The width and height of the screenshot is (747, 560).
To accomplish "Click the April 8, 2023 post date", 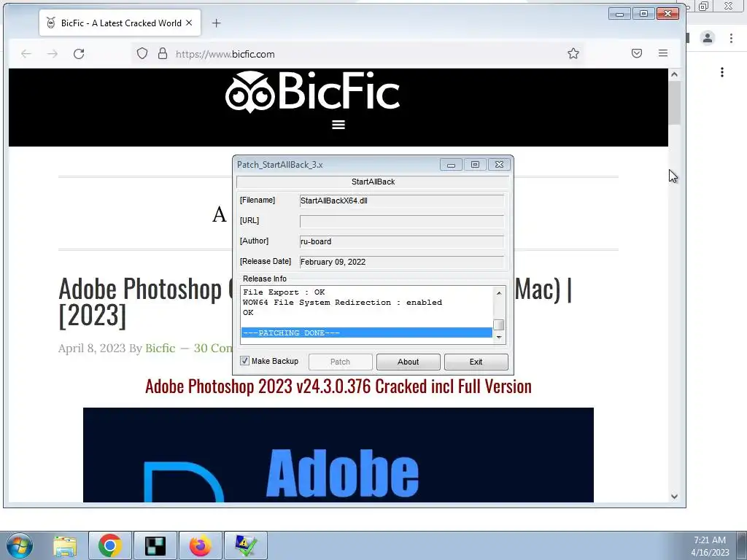I will coord(92,348).
